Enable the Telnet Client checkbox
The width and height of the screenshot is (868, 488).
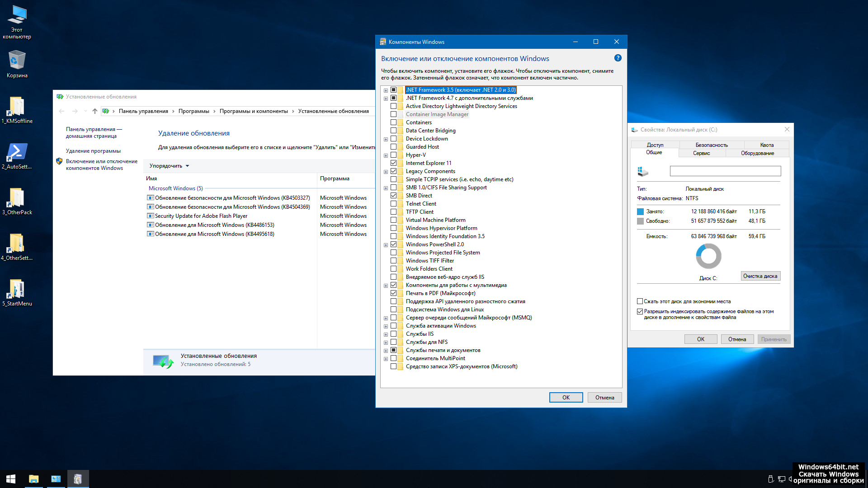393,204
